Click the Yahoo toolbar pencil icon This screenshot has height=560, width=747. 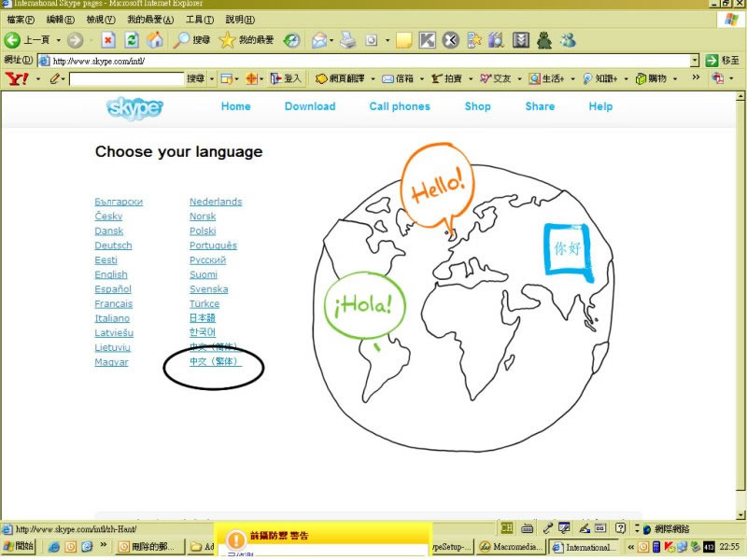pos(55,78)
